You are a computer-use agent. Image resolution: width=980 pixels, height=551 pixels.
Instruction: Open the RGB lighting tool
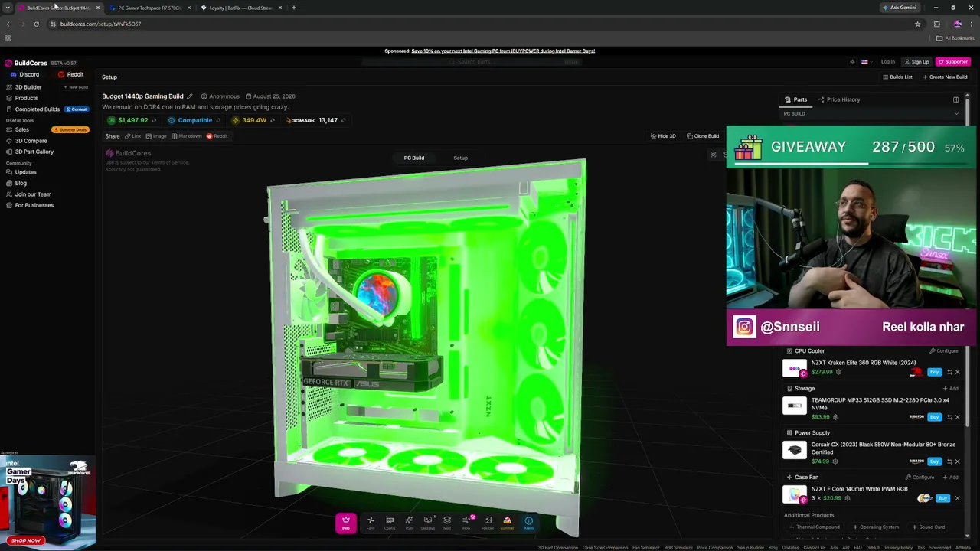409,523
